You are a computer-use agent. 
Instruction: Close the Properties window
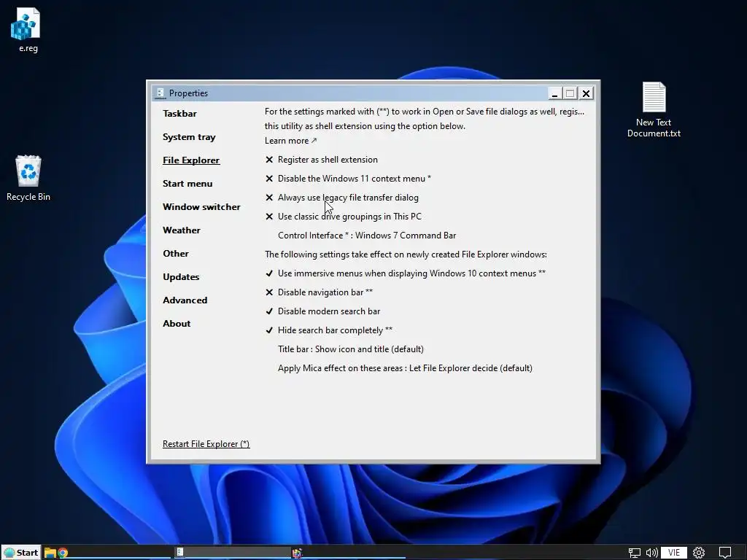pos(586,93)
